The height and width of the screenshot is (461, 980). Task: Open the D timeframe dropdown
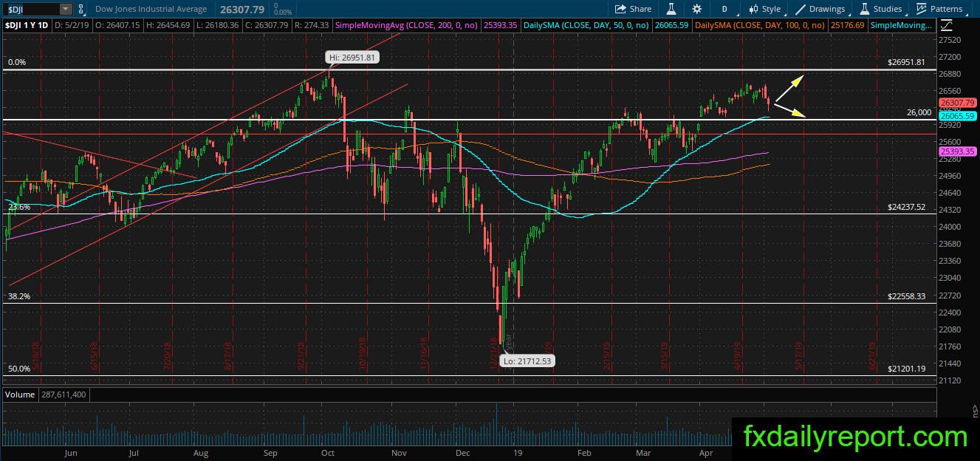724,9
